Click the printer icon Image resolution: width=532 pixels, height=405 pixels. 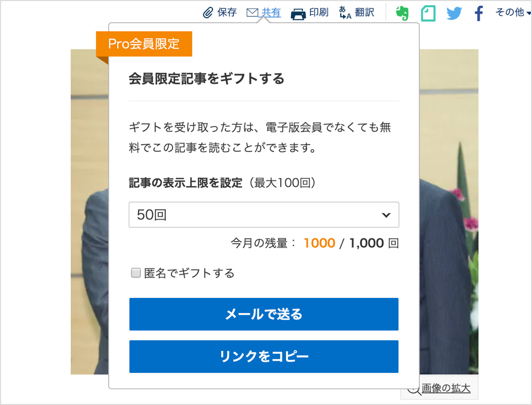coord(298,14)
